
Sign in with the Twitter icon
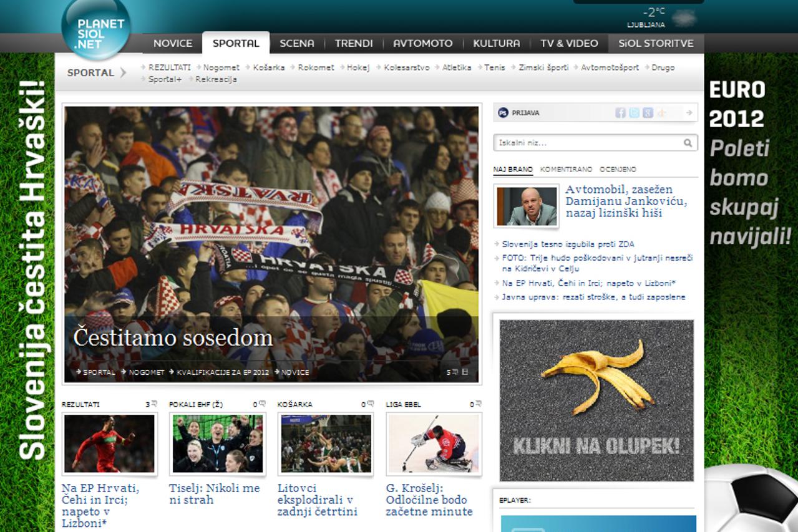click(x=634, y=113)
